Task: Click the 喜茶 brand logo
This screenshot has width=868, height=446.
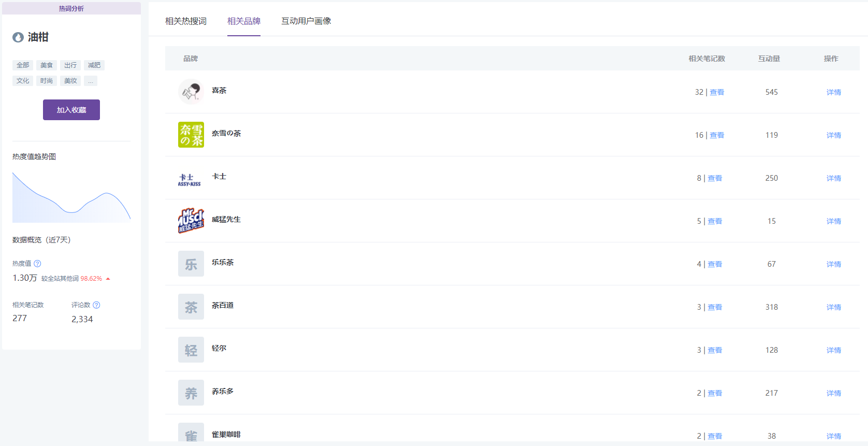Action: click(x=191, y=92)
